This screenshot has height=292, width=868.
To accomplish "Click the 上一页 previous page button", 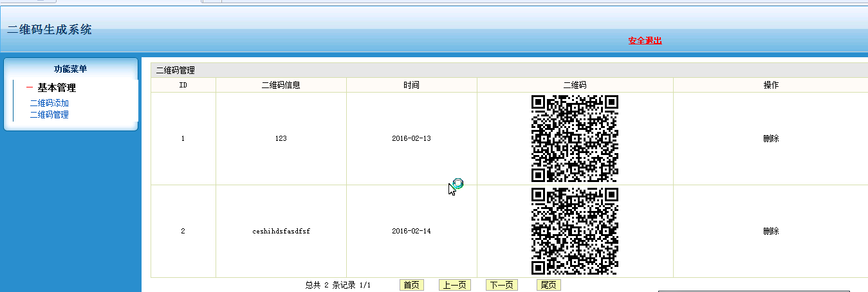I will 454,285.
